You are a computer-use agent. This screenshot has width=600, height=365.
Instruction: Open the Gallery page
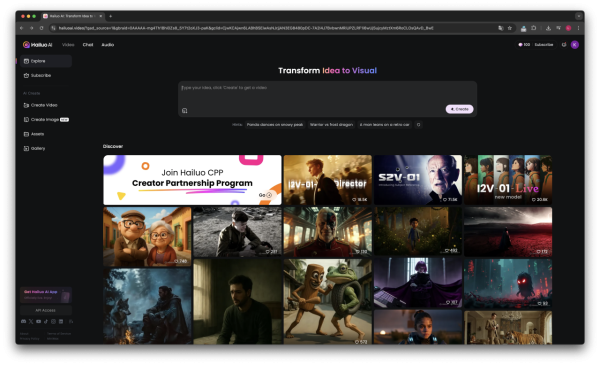tap(34, 148)
